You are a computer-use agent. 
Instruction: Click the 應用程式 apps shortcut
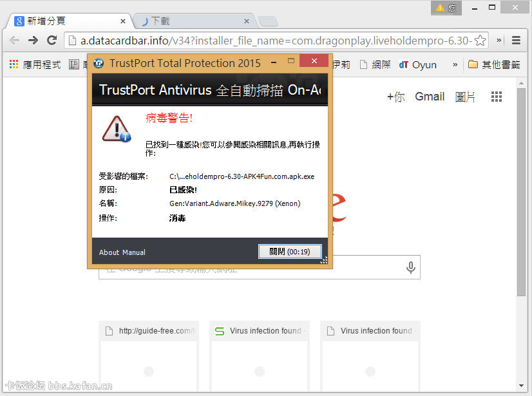[x=35, y=64]
